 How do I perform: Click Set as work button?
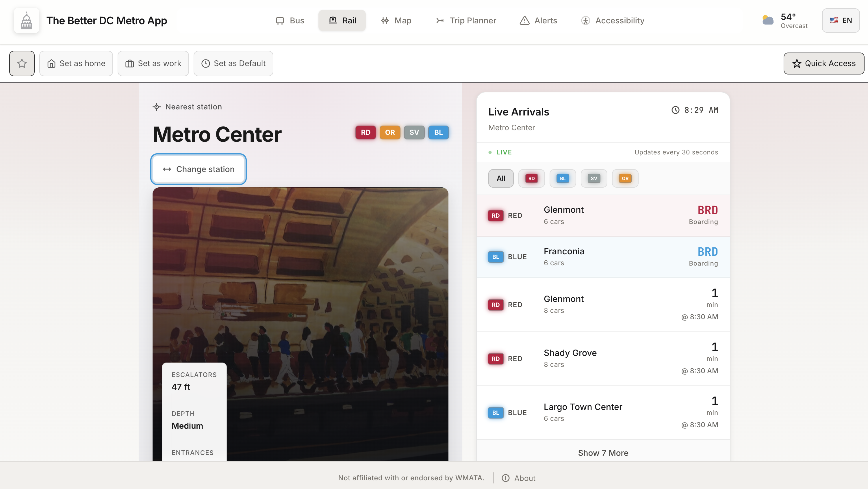(153, 63)
